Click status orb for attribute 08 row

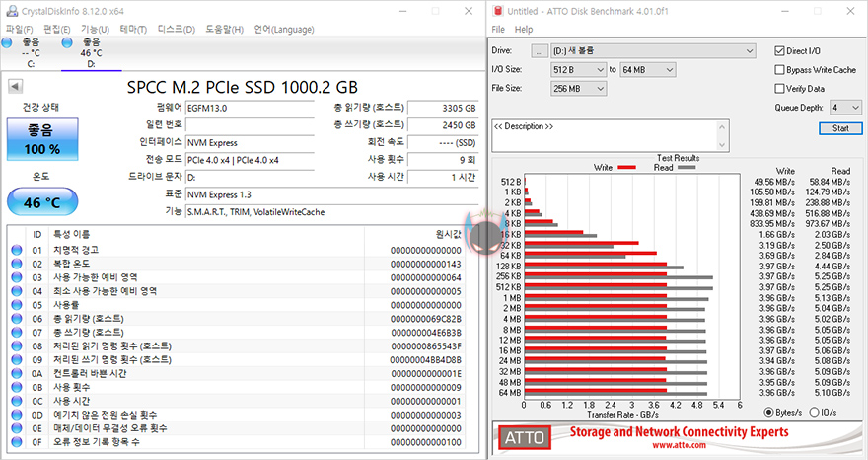(17, 345)
